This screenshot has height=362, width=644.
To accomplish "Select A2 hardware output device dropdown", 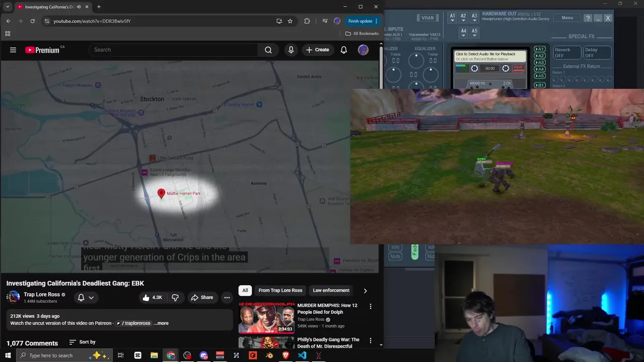I will coord(463,17).
